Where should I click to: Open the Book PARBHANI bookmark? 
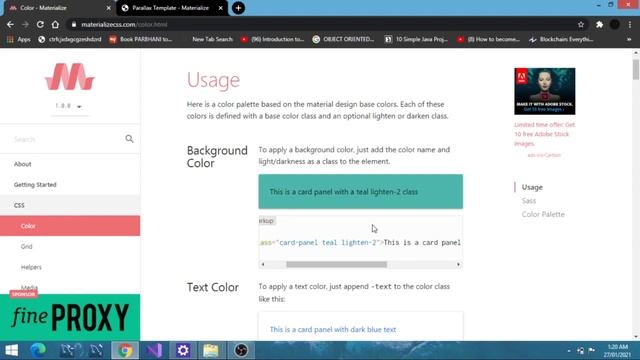(141, 39)
